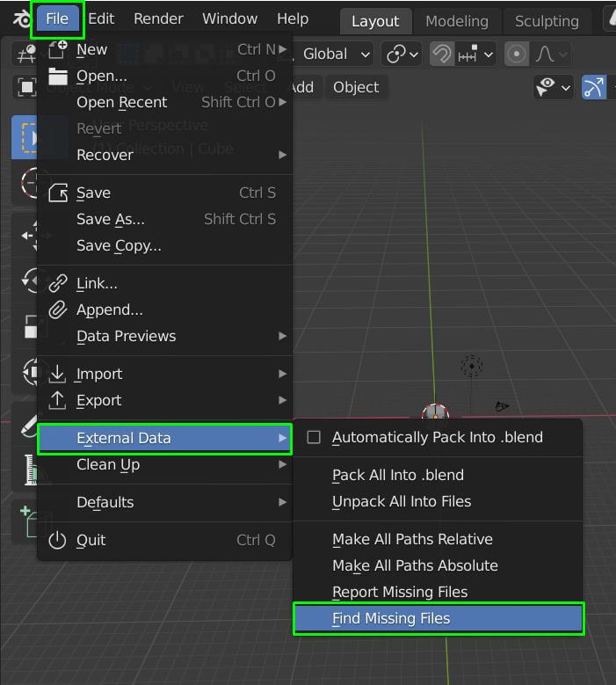
Task: Open selectability and visibility dropdown
Action: 554,87
